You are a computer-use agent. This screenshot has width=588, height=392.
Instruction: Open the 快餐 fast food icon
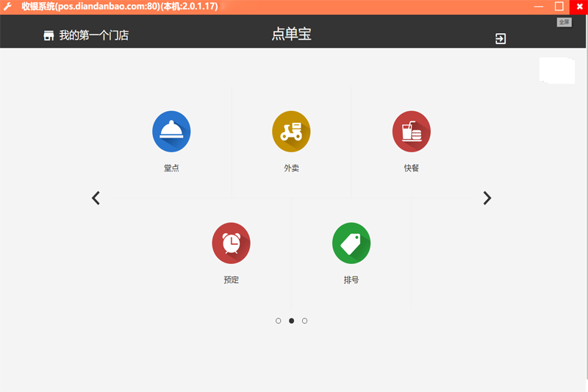click(x=412, y=132)
